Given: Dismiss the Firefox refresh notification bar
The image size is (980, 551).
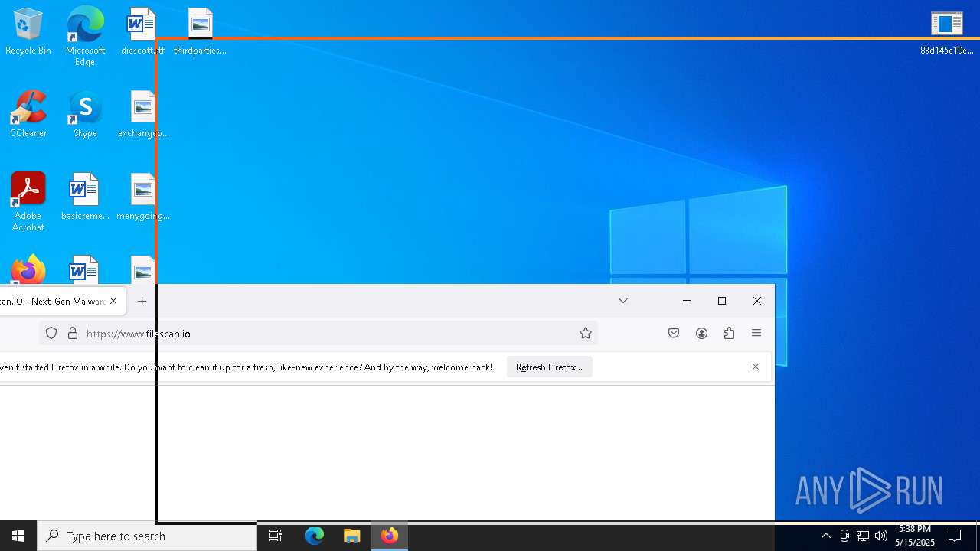Looking at the screenshot, I should pos(756,367).
